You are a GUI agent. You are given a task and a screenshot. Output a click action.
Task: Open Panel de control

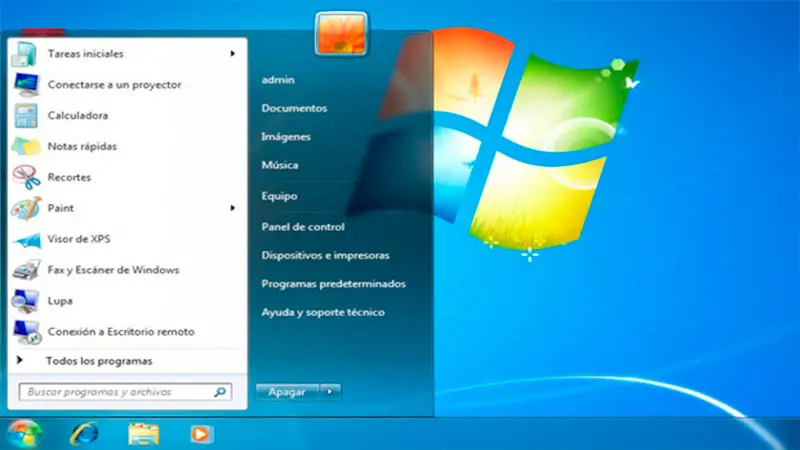point(303,227)
